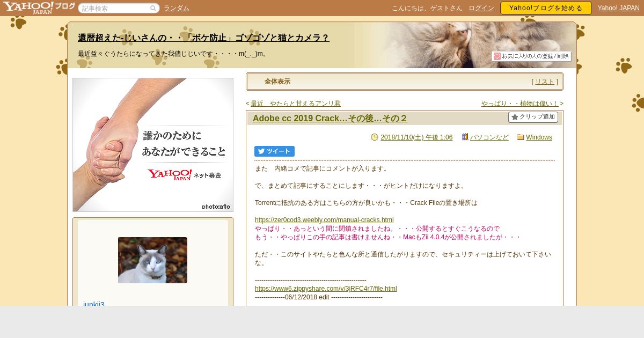Select text こんにちは、ゲストさん
The image size is (644, 338).
[x=427, y=8]
